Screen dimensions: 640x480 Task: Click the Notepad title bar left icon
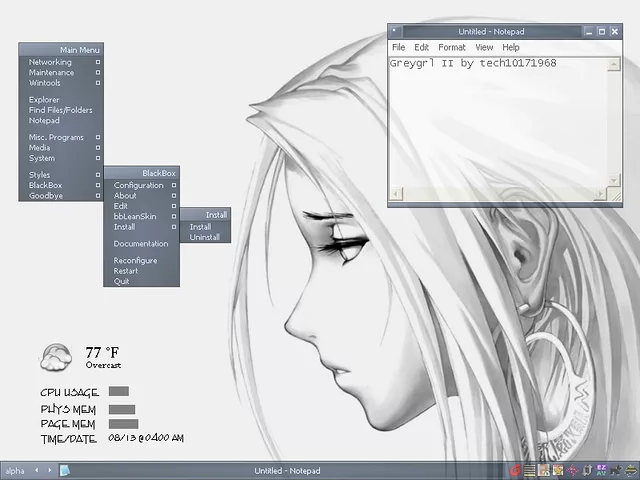395,31
